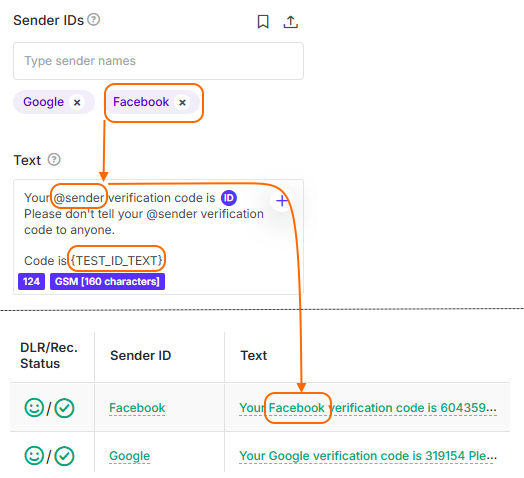Click the Facebook sender chip

click(153, 102)
